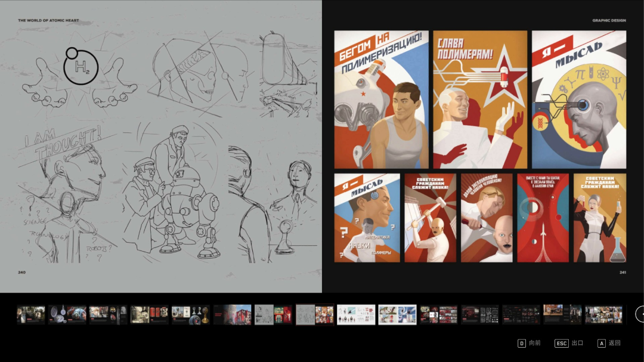Click the large Я — МЫСЛЬ cyborg head poster

pyautogui.click(x=579, y=100)
